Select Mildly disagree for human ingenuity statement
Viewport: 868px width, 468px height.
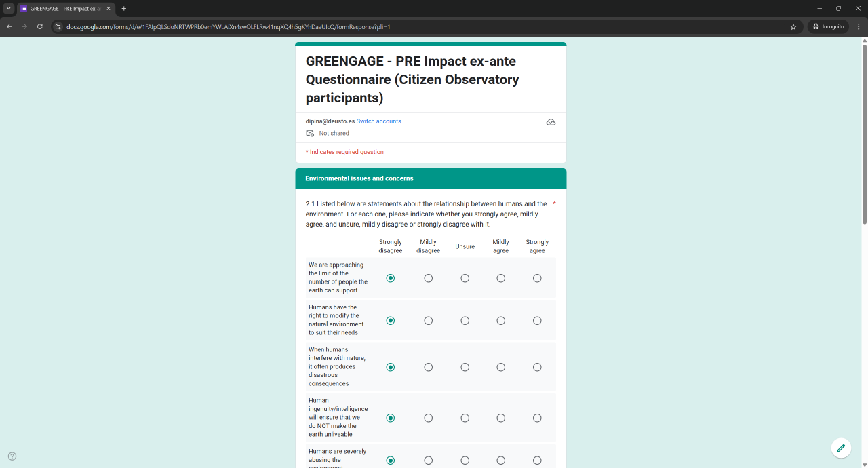(x=429, y=418)
